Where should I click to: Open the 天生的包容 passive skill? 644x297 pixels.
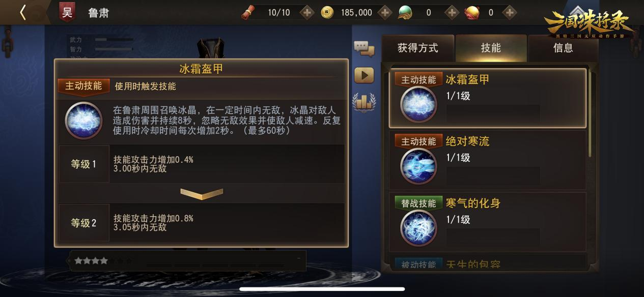[488, 262]
